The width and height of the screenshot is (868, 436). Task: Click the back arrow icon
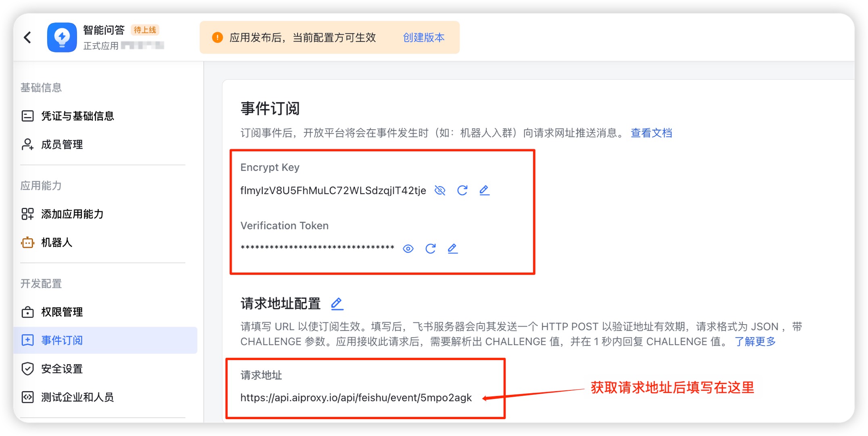tap(27, 38)
